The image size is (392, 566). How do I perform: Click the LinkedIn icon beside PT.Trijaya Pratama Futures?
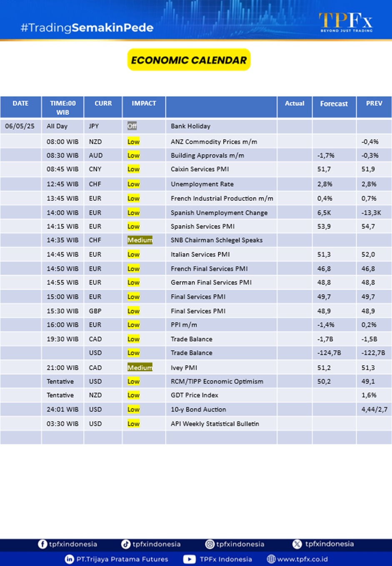(70, 559)
